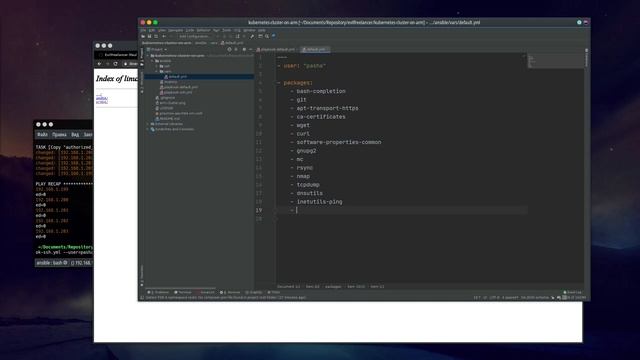Image resolution: width=640 pixels, height=360 pixels.
Task: Open the Window menu in the IDE
Action: (x=249, y=30)
